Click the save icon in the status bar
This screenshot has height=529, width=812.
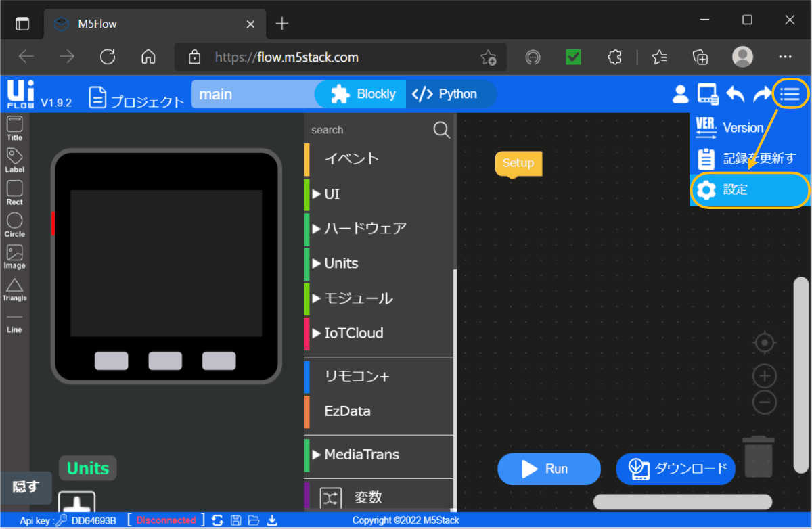(235, 520)
